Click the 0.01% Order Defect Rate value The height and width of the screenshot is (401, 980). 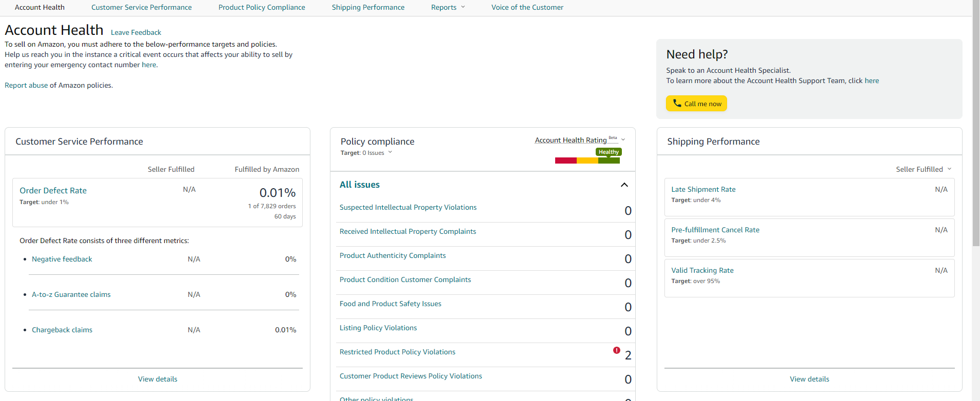click(x=278, y=193)
